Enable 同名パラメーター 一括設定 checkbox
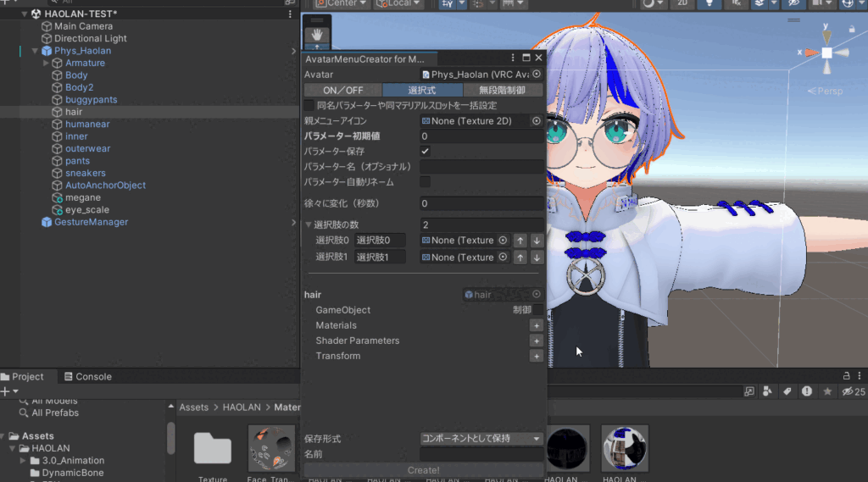Viewport: 868px width, 482px height. [x=309, y=105]
